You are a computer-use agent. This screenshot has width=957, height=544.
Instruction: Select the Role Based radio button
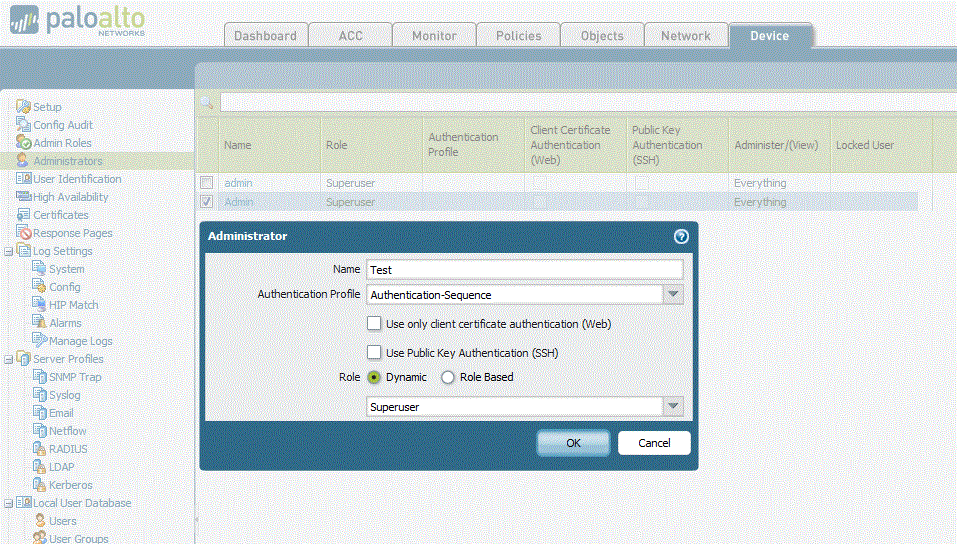point(447,377)
